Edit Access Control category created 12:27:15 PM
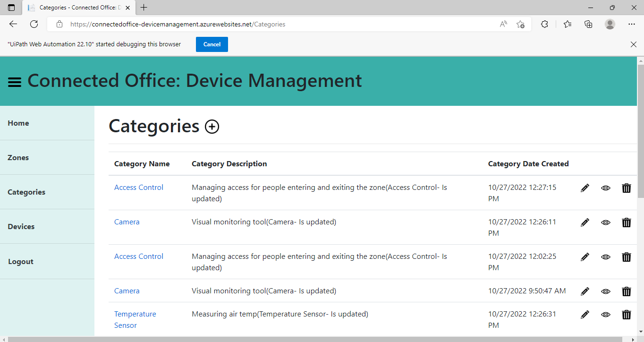 (x=585, y=188)
